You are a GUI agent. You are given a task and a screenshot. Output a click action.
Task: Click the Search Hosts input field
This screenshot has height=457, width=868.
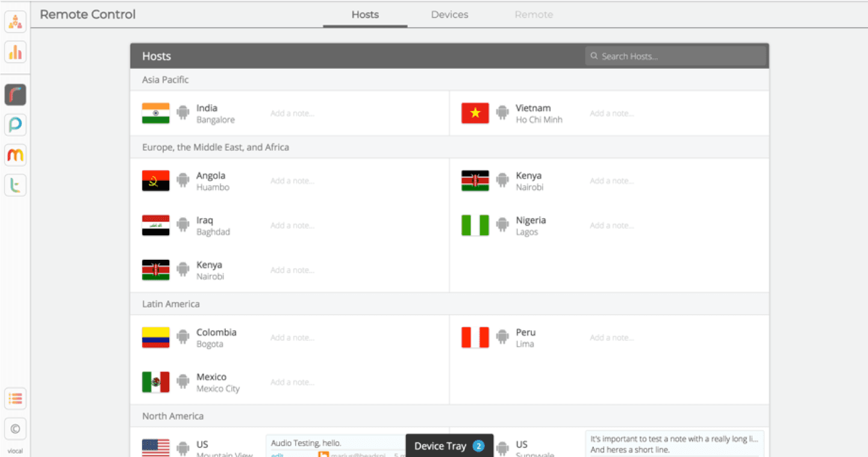coord(676,56)
